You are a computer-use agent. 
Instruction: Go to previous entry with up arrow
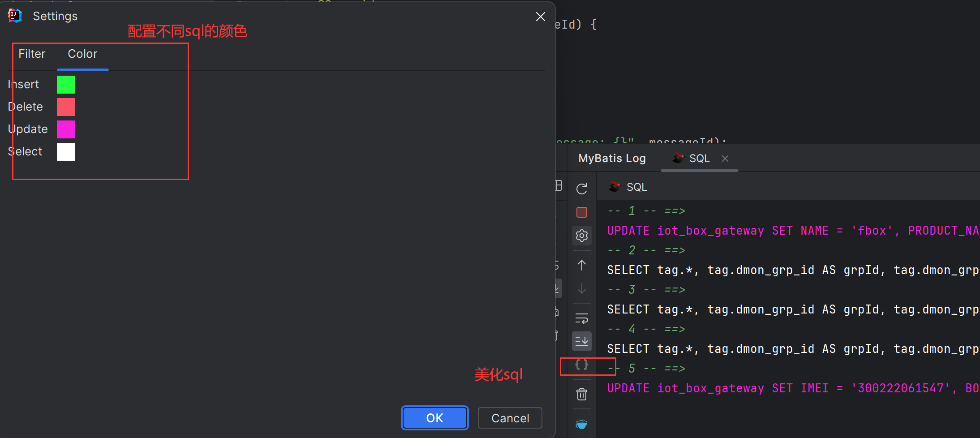(581, 265)
